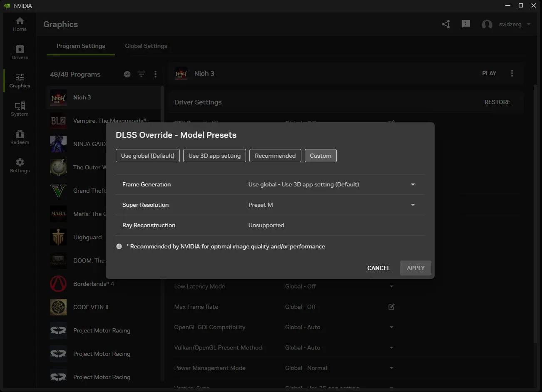The height and width of the screenshot is (392, 542).
Task: Choose the Use 3D app setting option
Action: 214,156
